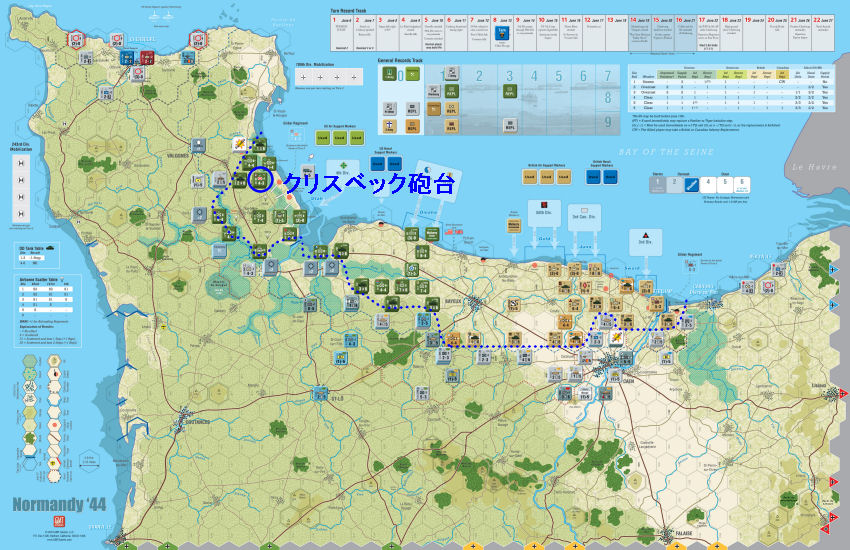This screenshot has width=850, height=550.
Task: Select the red counter at Cherbourg
Action: [147, 57]
